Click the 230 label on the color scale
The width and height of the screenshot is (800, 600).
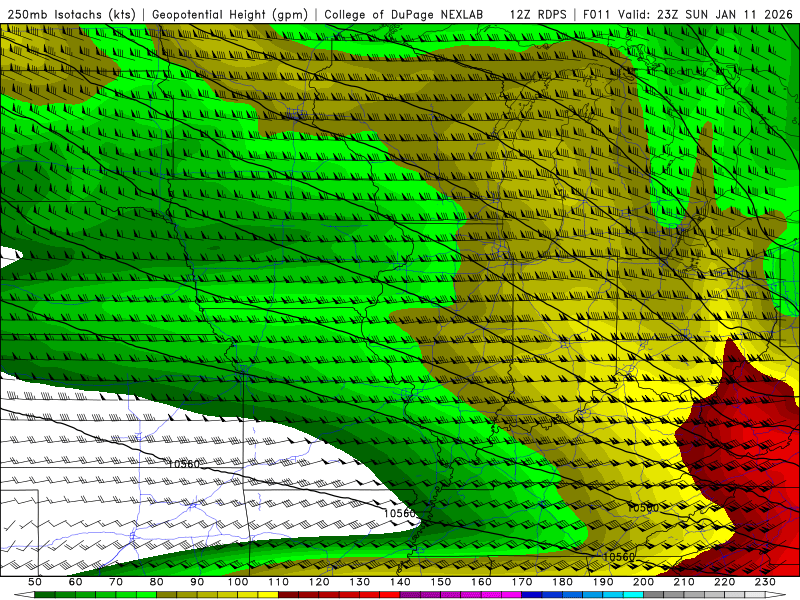[x=765, y=582]
